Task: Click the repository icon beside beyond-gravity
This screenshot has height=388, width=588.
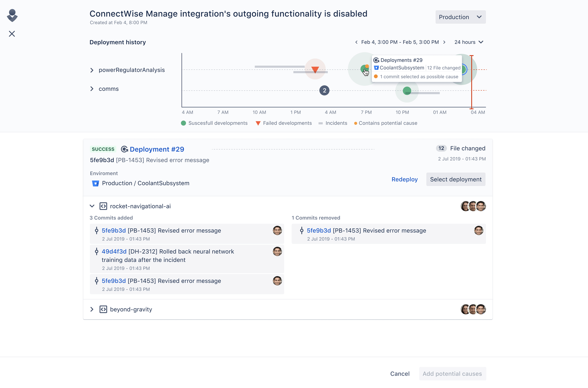Action: coord(103,309)
